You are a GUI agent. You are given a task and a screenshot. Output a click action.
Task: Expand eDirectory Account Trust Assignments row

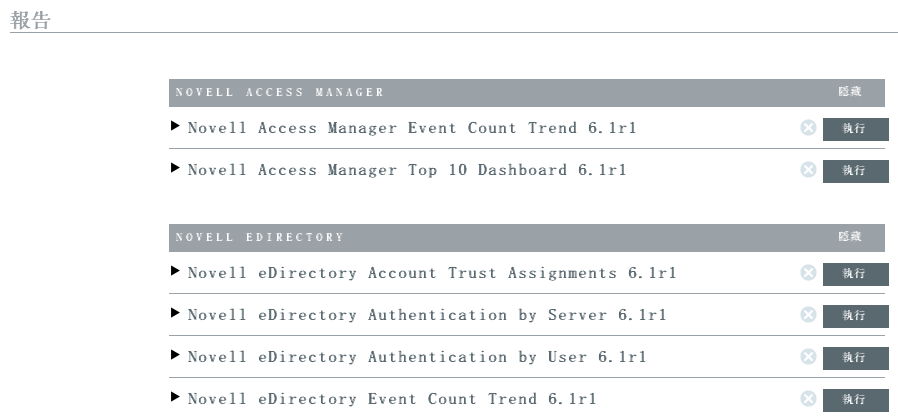[x=176, y=272]
